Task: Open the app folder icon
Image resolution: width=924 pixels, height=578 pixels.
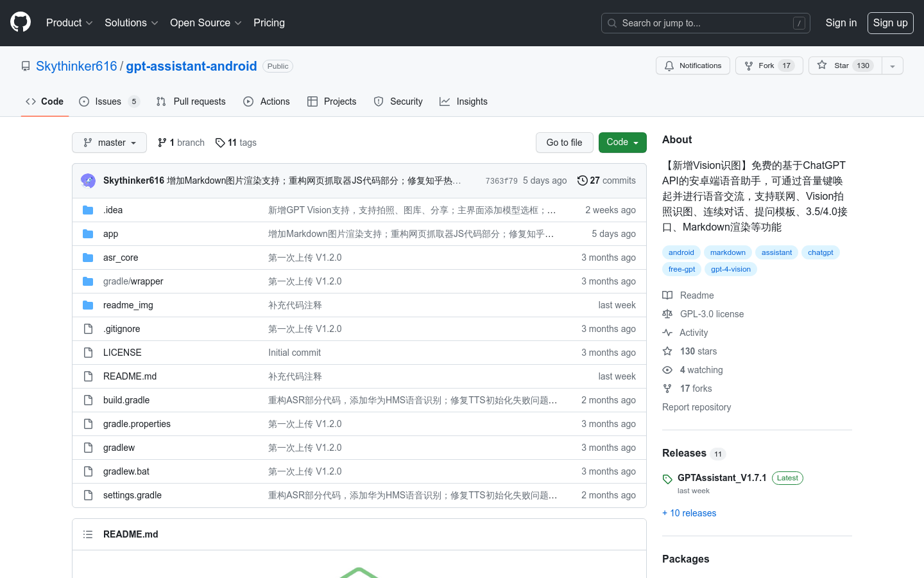Action: coord(88,233)
